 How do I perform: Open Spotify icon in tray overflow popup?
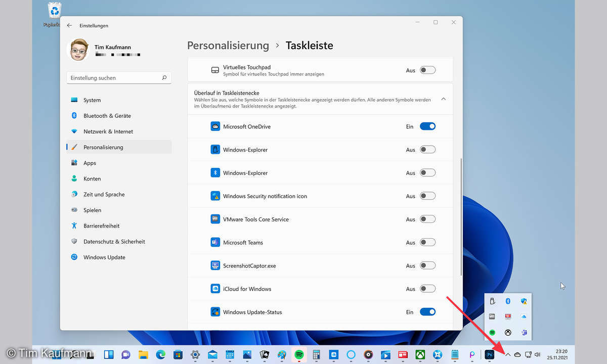492,332
